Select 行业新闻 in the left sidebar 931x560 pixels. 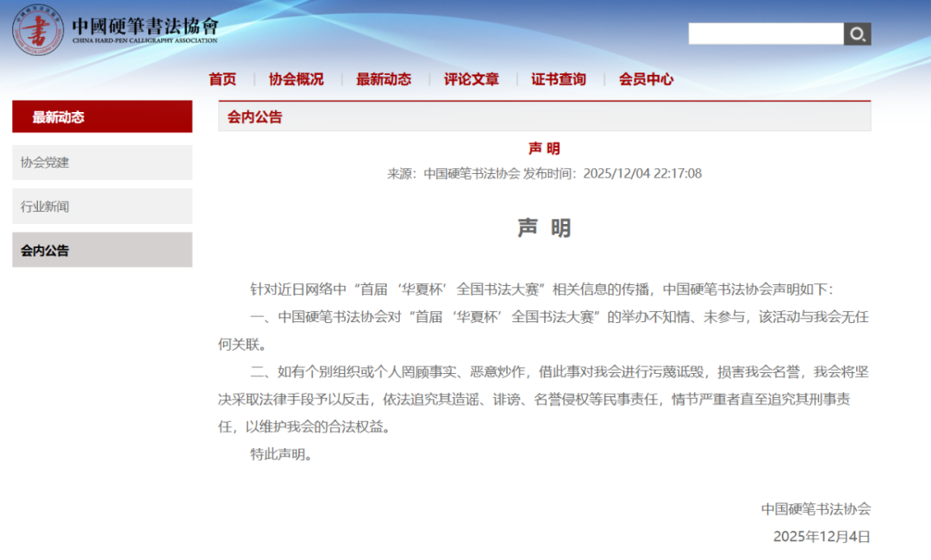(x=102, y=207)
